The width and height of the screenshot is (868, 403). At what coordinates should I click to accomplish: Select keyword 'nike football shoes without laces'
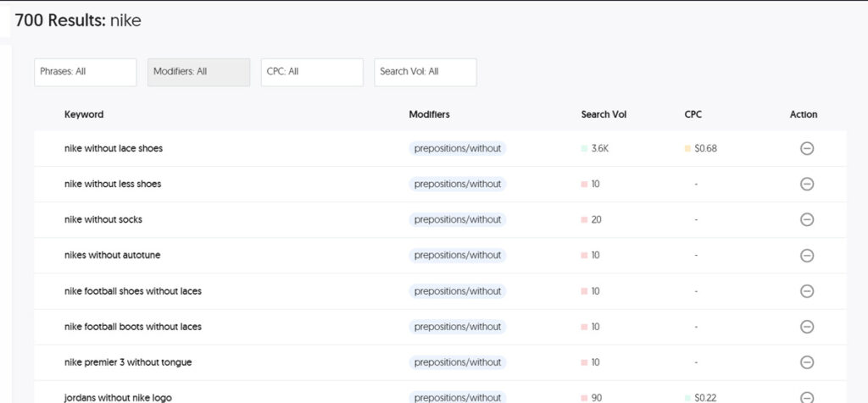(x=133, y=290)
